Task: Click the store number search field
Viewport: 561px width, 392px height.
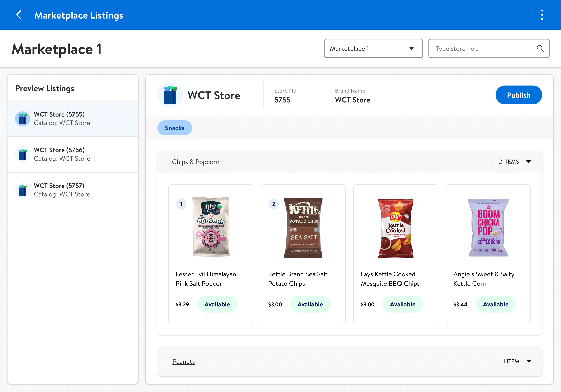Action: tap(480, 49)
